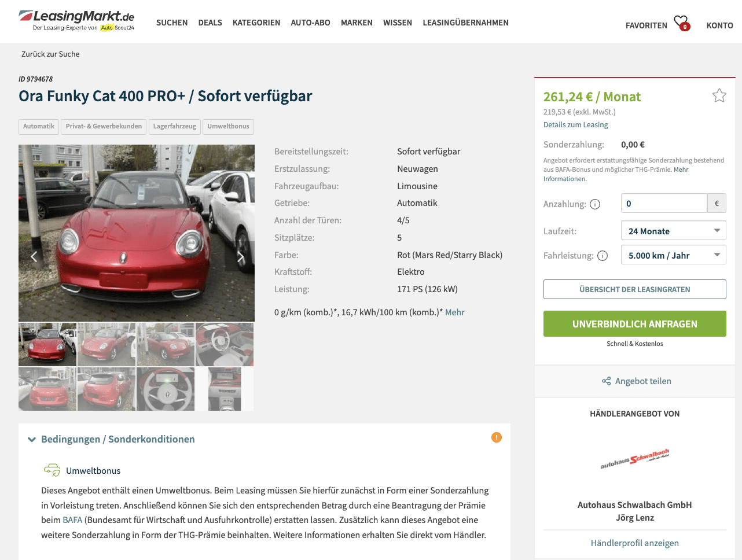Image resolution: width=742 pixels, height=560 pixels.
Task: Show previous car photo with left arrow
Action: point(34,257)
